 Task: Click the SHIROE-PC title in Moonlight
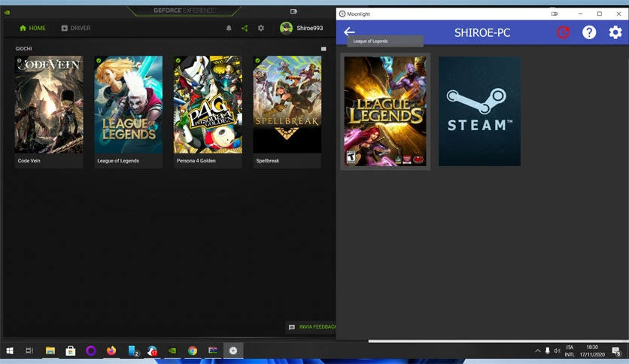tap(482, 32)
